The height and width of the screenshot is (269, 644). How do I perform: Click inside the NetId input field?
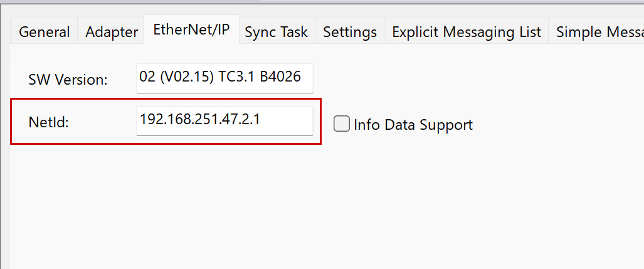[224, 120]
